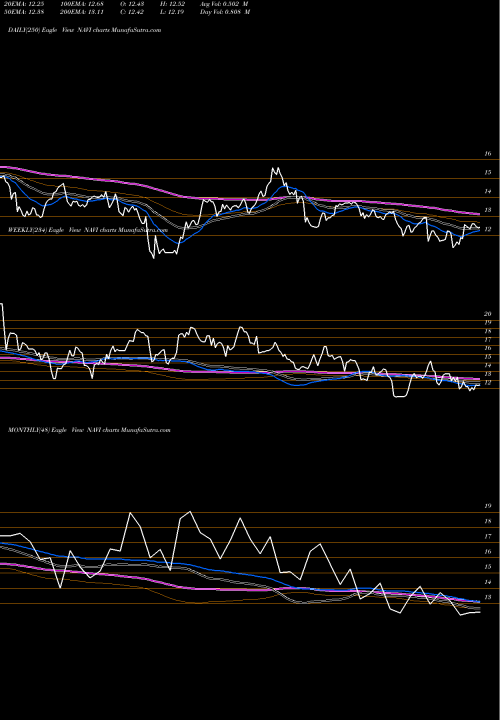500x720 pixels.
Task: Click the 13 price label on monthly chart
Action: pyautogui.click(x=488, y=597)
